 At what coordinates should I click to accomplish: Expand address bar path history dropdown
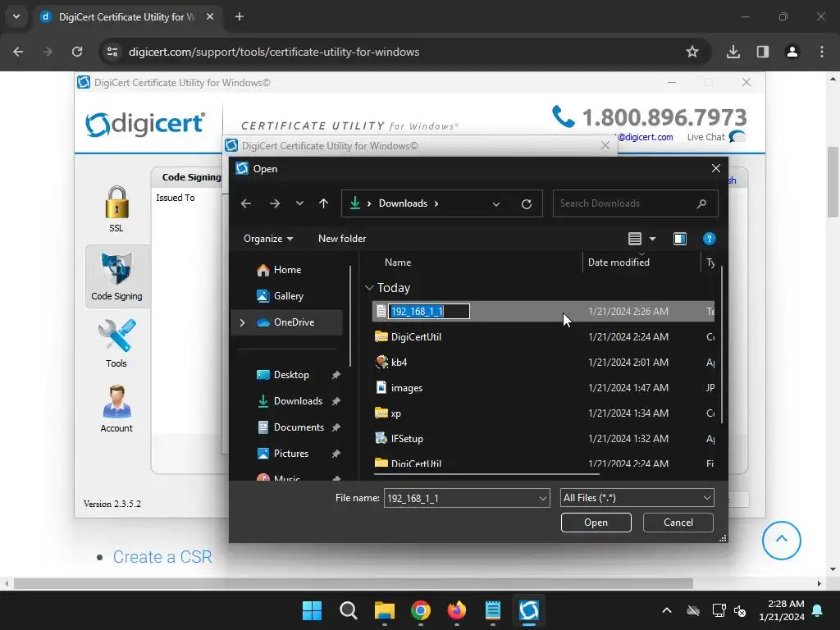point(496,203)
